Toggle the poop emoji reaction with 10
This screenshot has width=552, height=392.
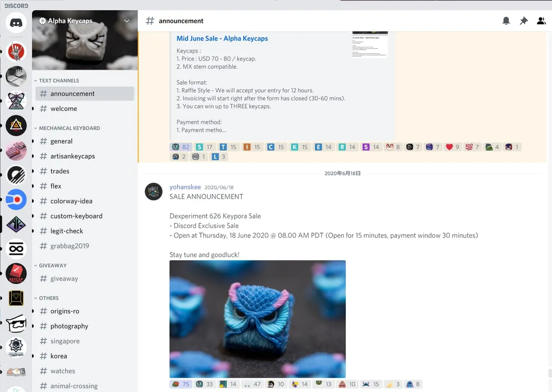347,384
